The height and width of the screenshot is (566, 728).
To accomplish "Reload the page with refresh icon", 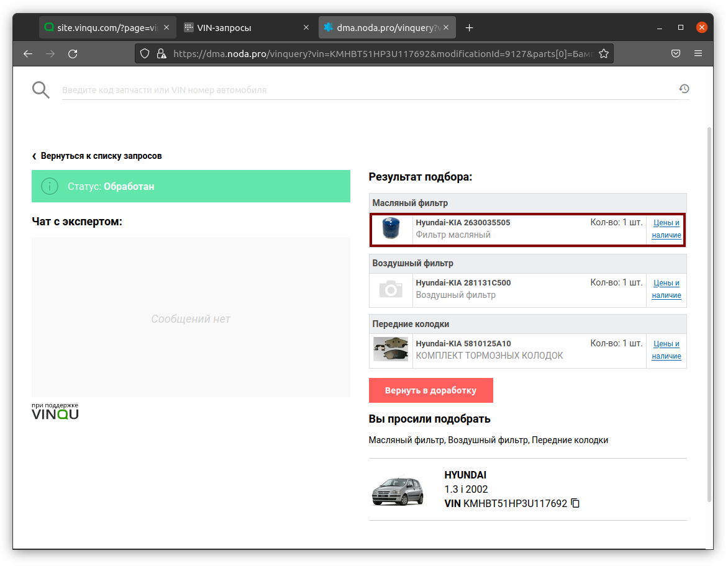I will [x=73, y=54].
